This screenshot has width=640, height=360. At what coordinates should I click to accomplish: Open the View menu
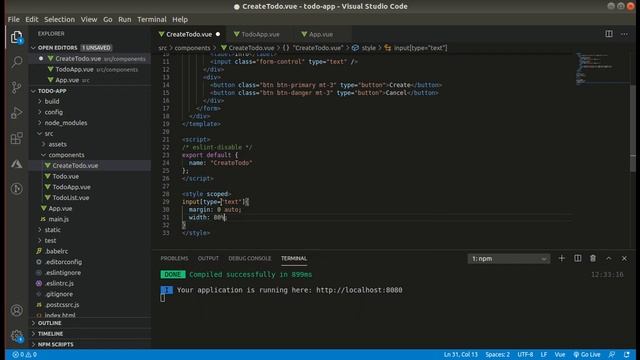tap(89, 19)
